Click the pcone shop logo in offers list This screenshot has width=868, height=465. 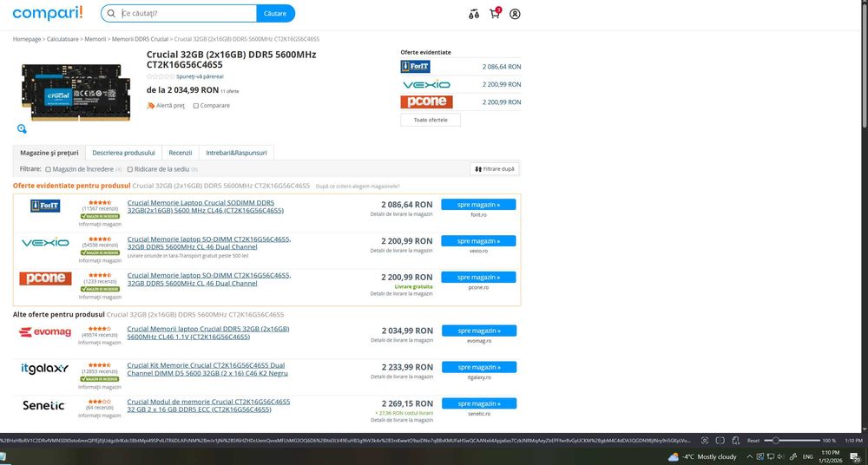(45, 278)
